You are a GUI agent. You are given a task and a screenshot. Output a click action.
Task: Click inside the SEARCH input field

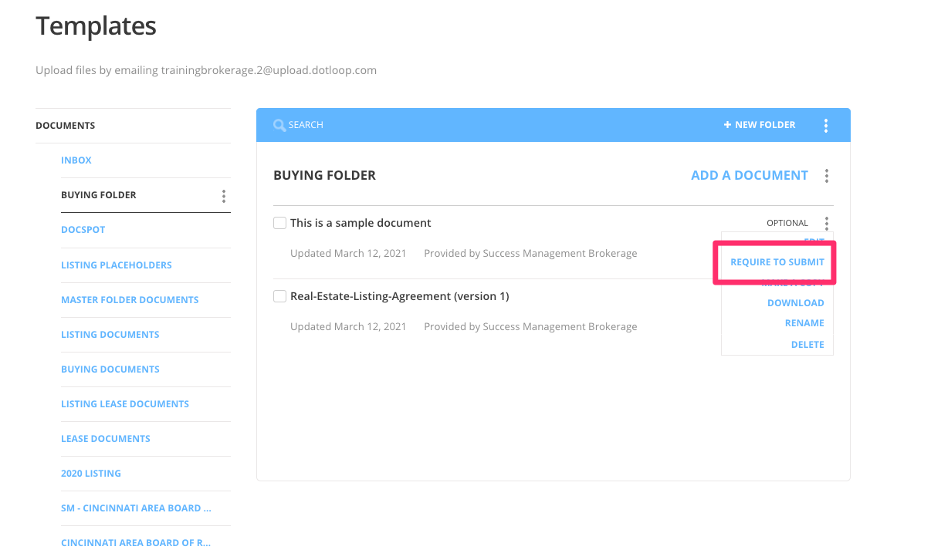[324, 124]
